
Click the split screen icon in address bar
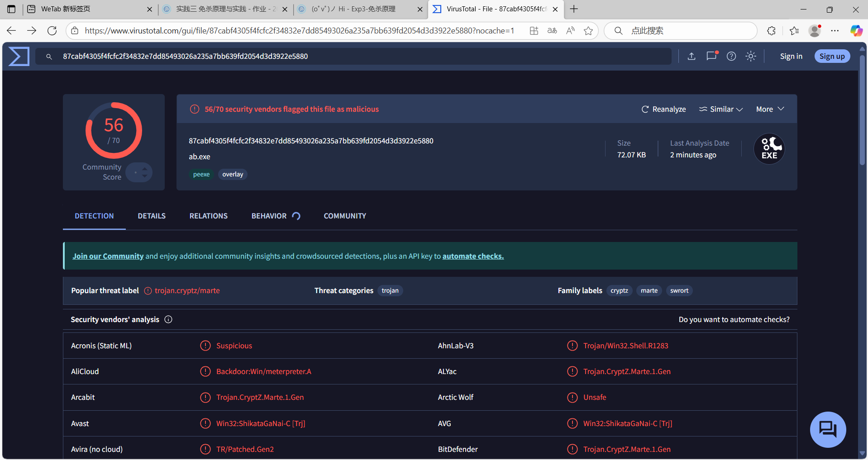point(534,30)
